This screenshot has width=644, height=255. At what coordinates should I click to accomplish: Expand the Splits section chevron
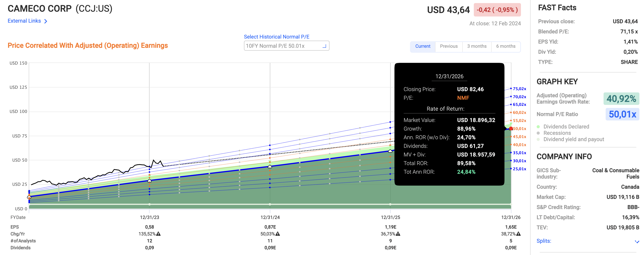pyautogui.click(x=637, y=242)
